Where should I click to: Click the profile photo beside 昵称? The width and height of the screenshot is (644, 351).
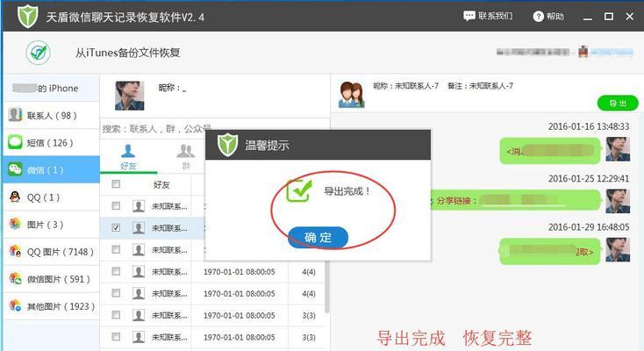(129, 96)
